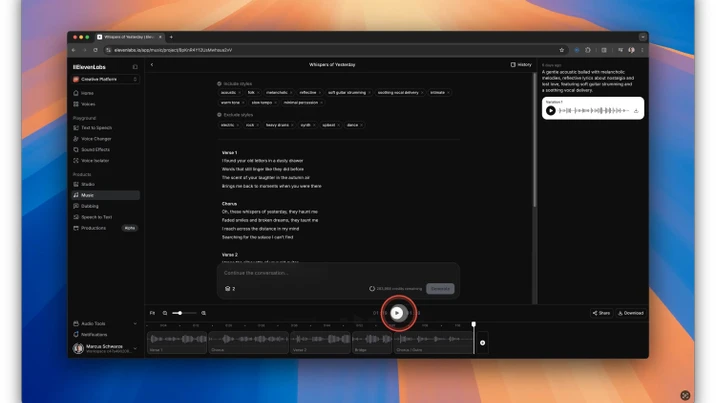The image size is (716, 403).
Task: Expand the Audio Tools section
Action: [105, 323]
